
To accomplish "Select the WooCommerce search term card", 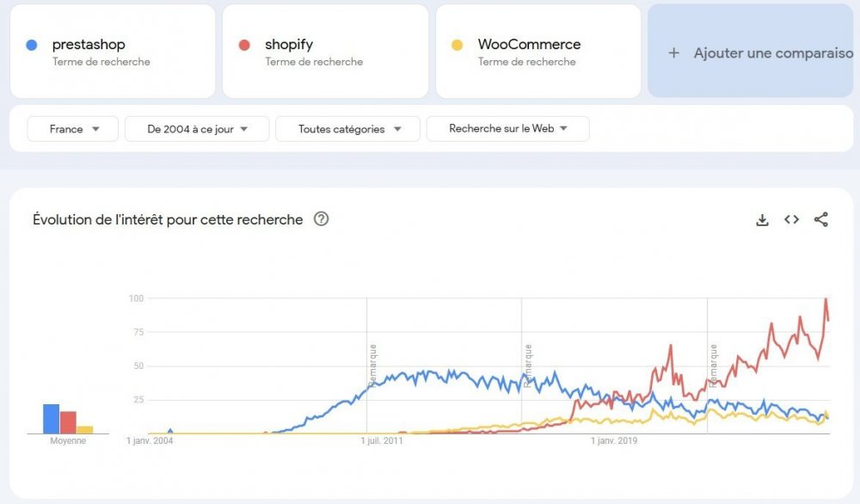I will tap(537, 50).
